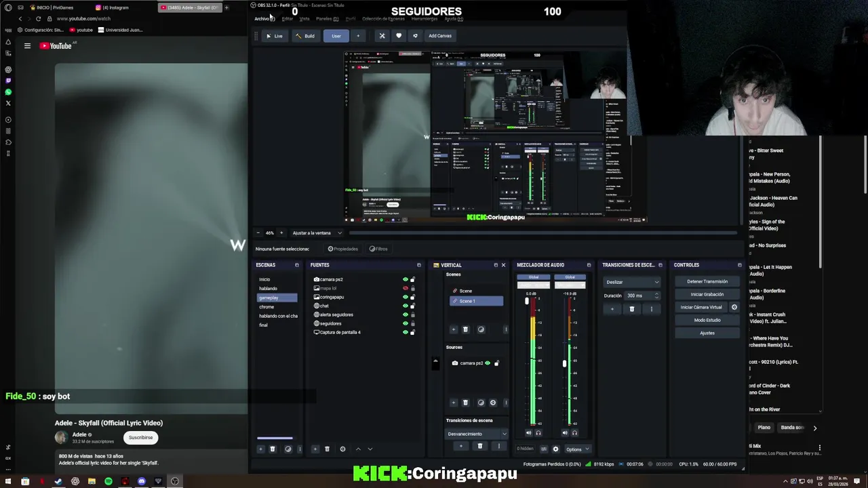The width and height of the screenshot is (868, 488).
Task: Open virtual camera settings gear
Action: [734, 307]
